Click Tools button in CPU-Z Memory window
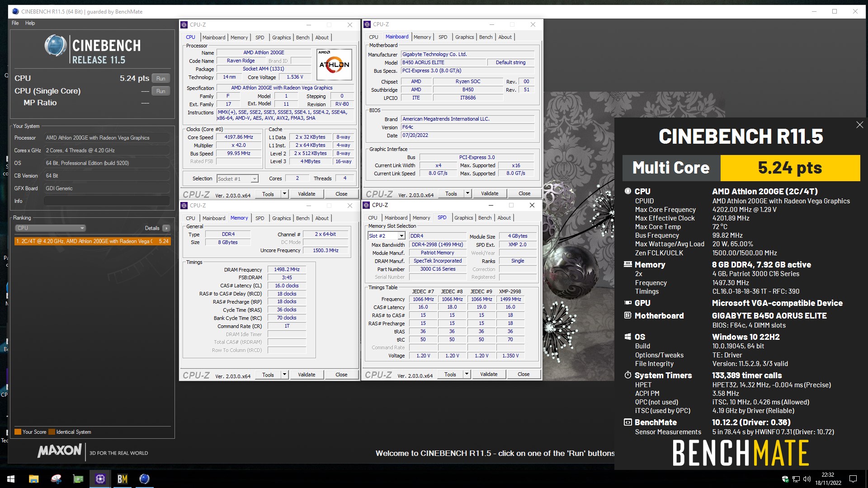 [268, 375]
